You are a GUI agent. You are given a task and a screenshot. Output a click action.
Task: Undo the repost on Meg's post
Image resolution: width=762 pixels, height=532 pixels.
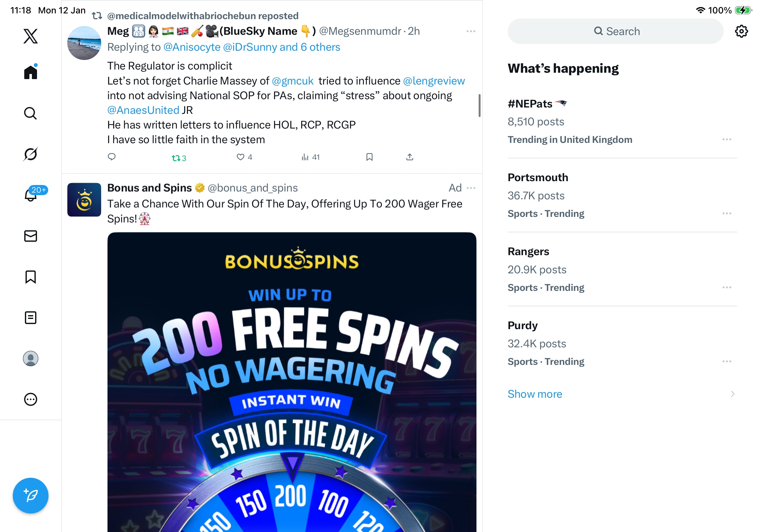point(176,158)
